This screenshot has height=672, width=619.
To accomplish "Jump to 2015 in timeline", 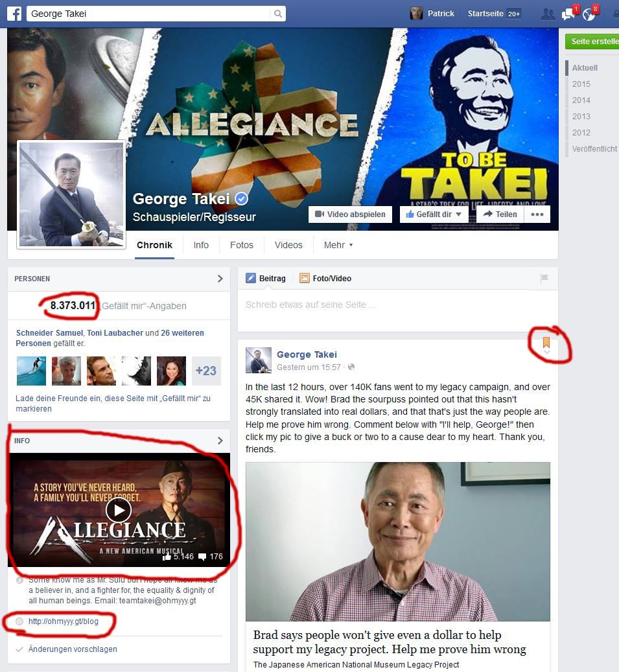I will tap(581, 84).
